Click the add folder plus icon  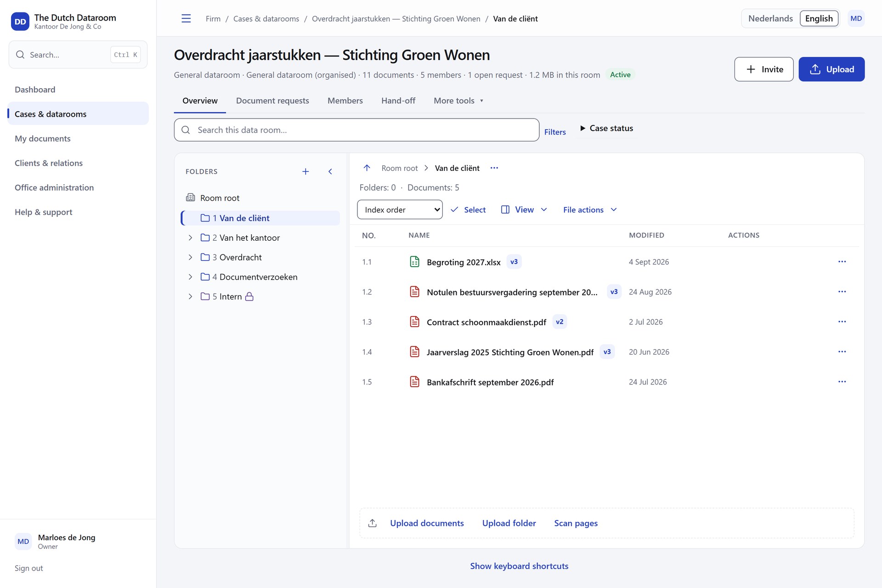tap(305, 171)
